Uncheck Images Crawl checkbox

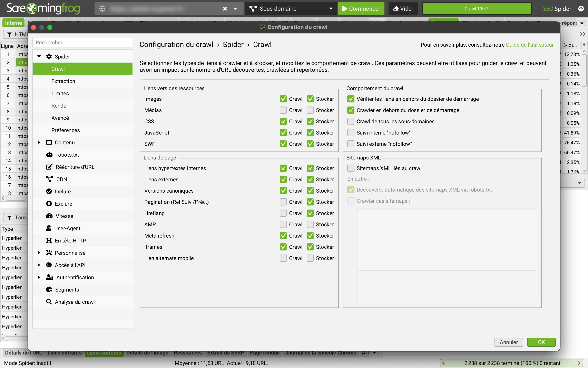283,99
